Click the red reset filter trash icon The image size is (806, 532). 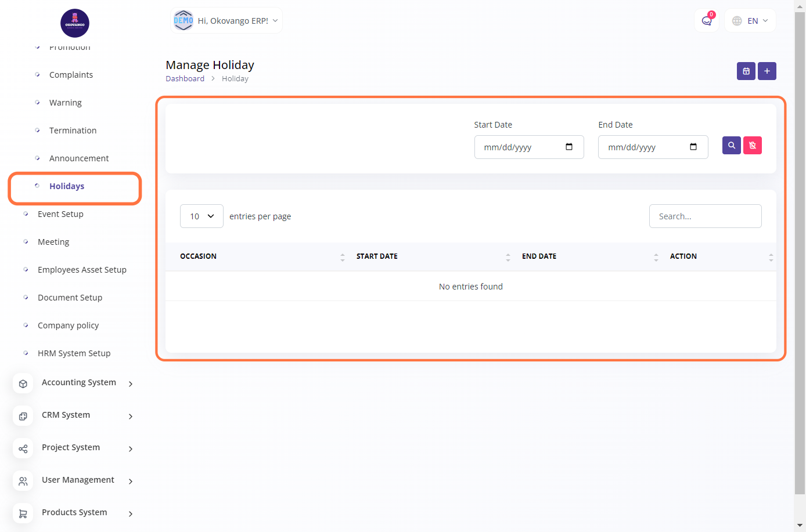point(752,146)
